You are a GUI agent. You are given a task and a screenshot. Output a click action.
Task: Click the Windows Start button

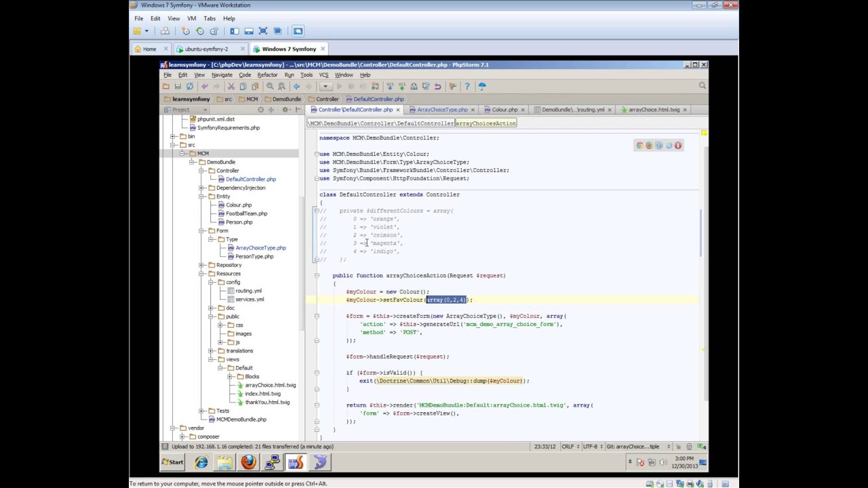(173, 462)
